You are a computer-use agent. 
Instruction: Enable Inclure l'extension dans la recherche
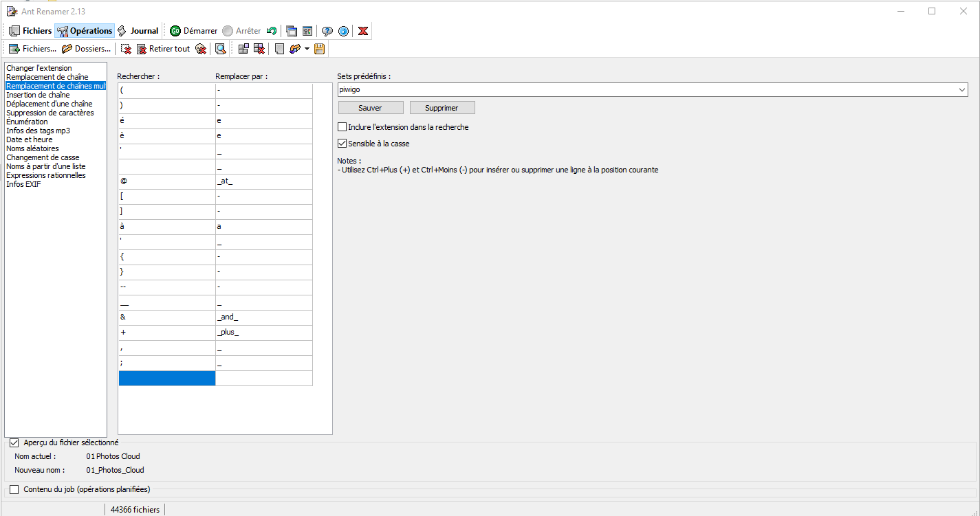(342, 127)
